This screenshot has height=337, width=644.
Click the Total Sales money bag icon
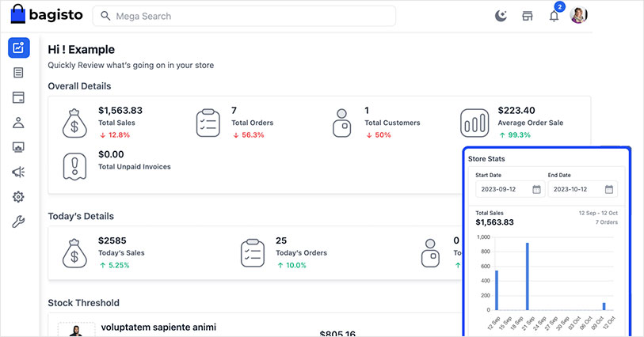tap(77, 123)
